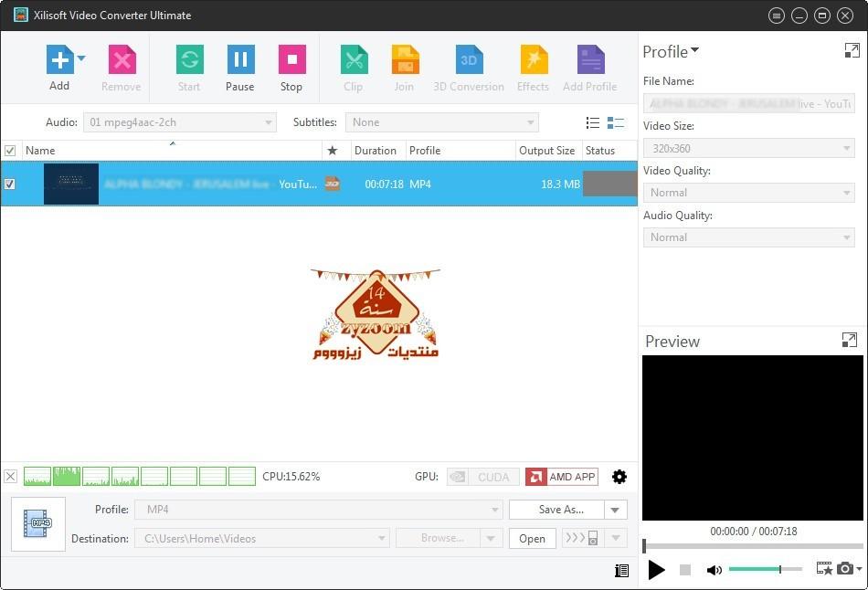Click the row's gray progress bar
The image size is (868, 590).
coord(610,184)
